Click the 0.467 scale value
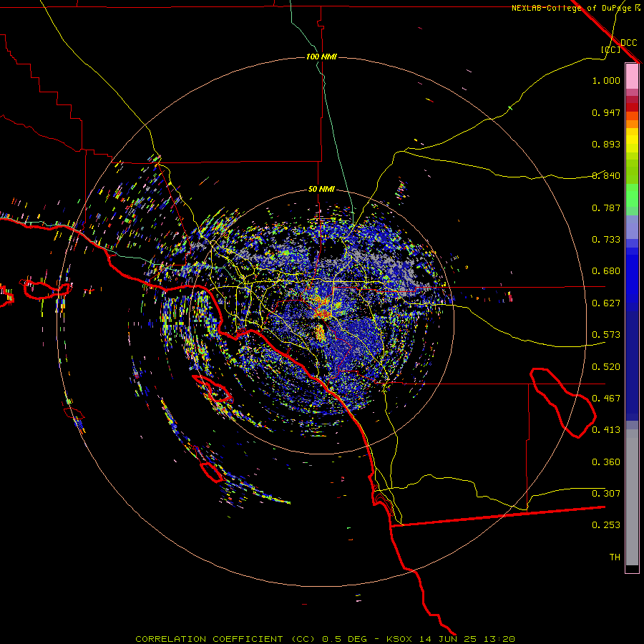 click(x=606, y=399)
